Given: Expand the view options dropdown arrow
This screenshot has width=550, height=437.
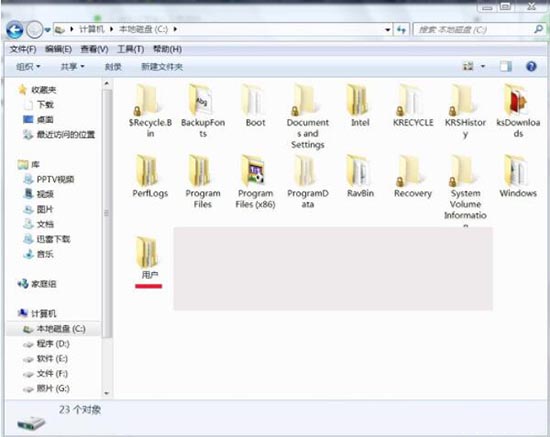Looking at the screenshot, I should tap(483, 66).
